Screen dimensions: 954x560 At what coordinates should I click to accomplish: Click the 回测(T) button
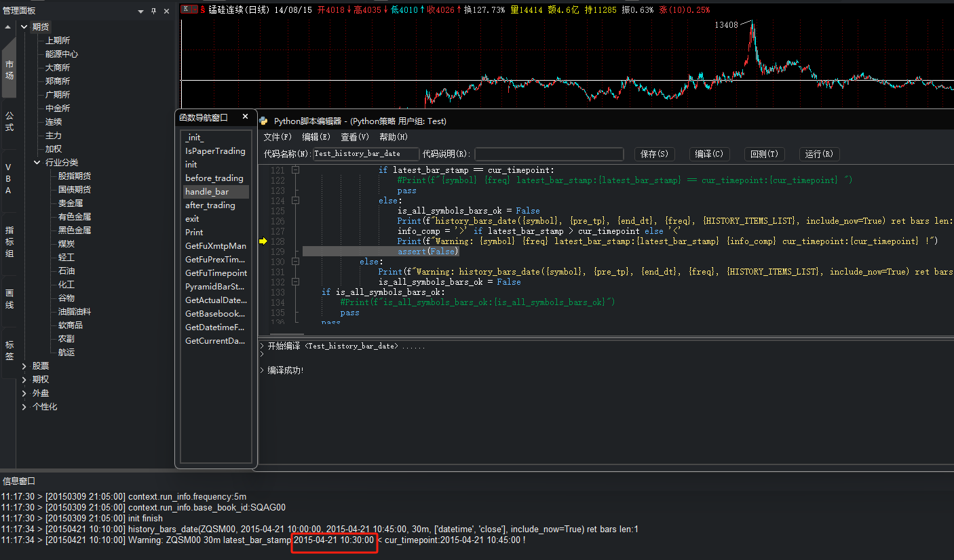point(765,154)
